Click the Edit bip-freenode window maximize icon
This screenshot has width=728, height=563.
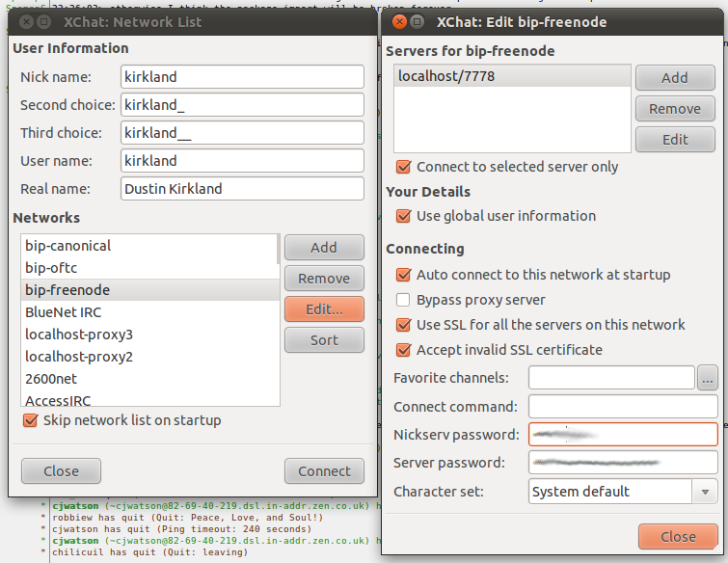pyautogui.click(x=418, y=21)
